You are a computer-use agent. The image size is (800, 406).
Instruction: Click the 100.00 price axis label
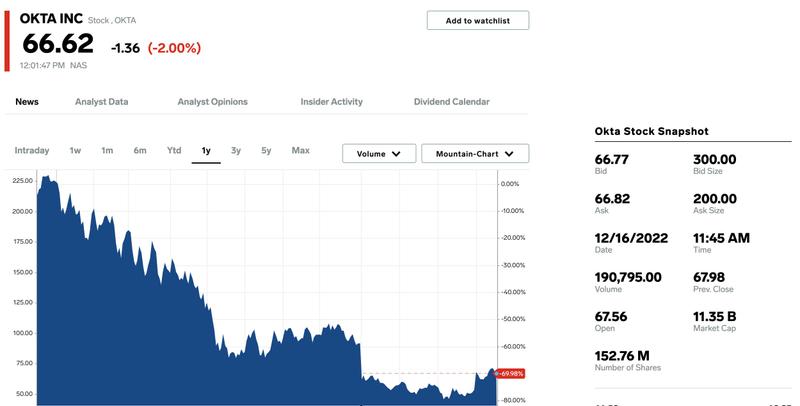22,333
